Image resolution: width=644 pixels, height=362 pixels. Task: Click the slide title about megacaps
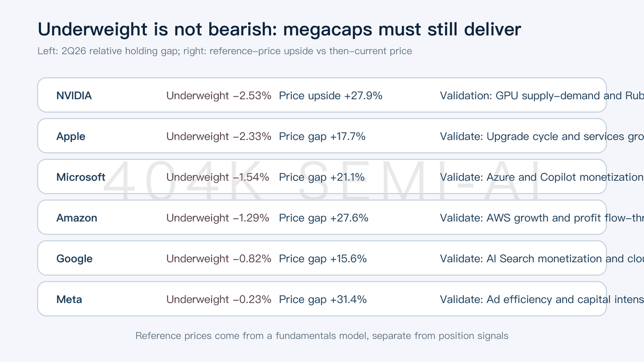pyautogui.click(x=279, y=29)
